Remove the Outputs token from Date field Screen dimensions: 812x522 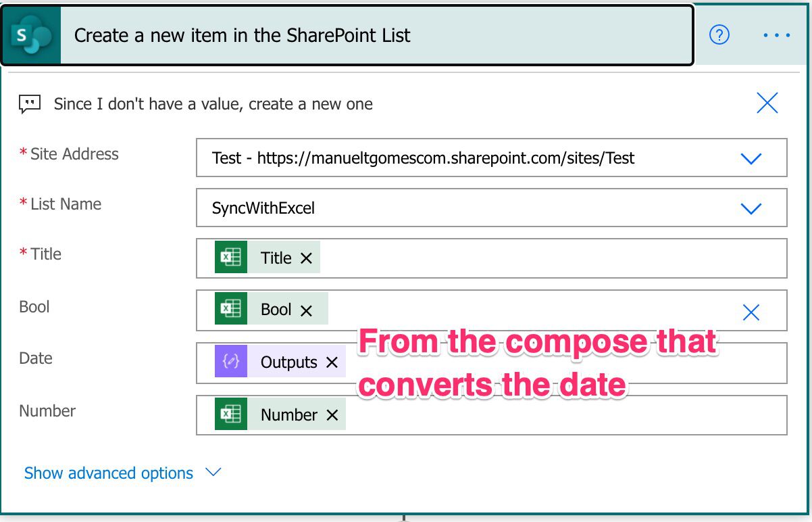coord(330,361)
